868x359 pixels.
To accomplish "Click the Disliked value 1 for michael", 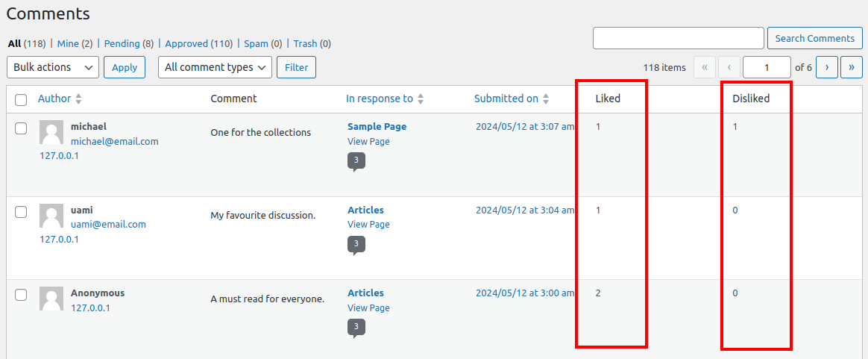I will 735,126.
